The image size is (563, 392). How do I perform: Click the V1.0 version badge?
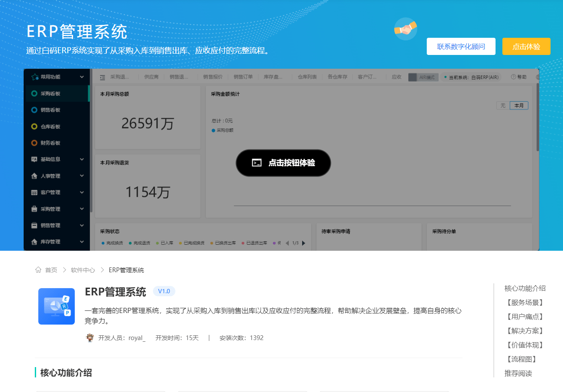click(164, 291)
